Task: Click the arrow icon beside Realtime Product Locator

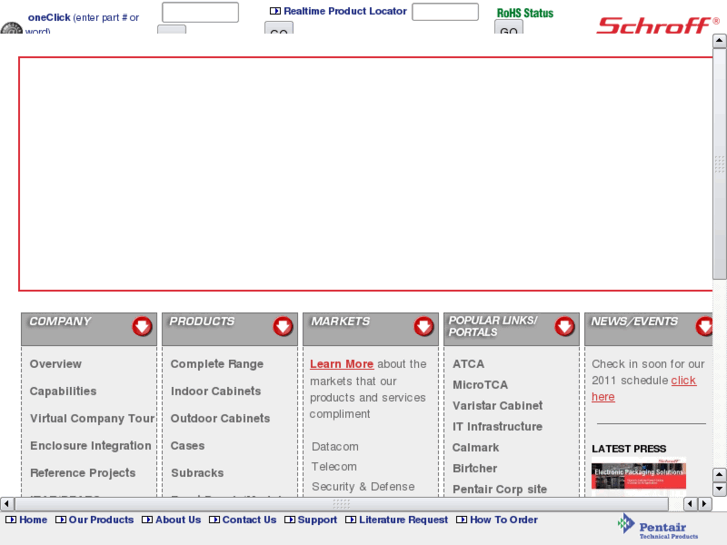Action: tap(275, 11)
